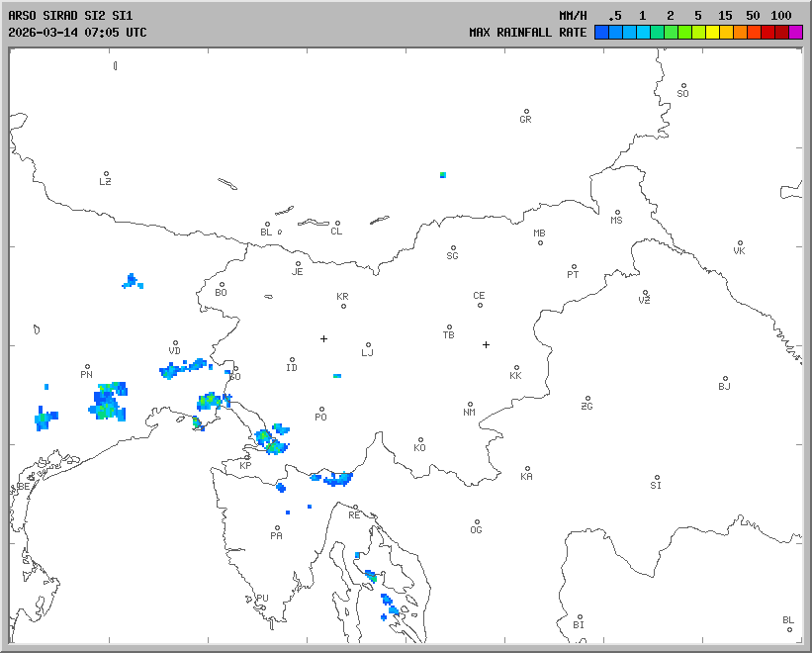812x653 pixels.
Task: Click the 2026-03-14 07:05 UTC timestamp
Action: click(x=77, y=33)
